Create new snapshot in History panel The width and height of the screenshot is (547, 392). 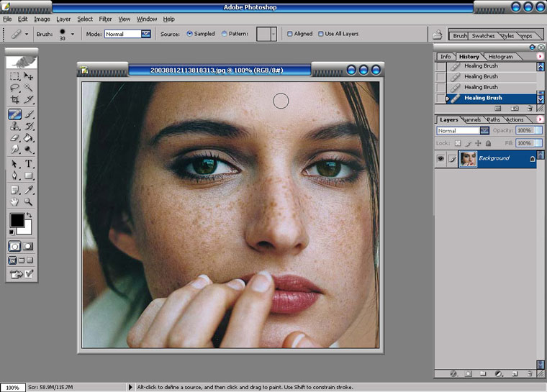pos(515,109)
